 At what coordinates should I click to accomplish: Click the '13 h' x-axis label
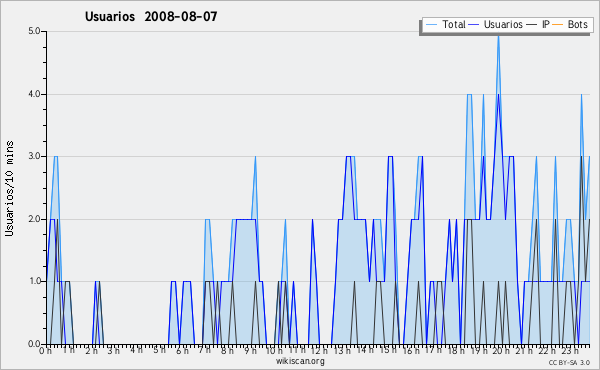pyautogui.click(x=342, y=351)
